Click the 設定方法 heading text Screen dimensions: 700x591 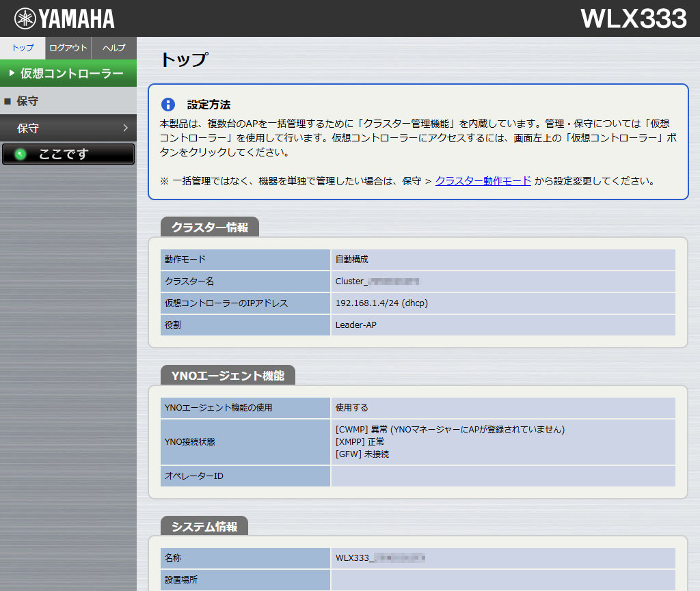coord(209,105)
